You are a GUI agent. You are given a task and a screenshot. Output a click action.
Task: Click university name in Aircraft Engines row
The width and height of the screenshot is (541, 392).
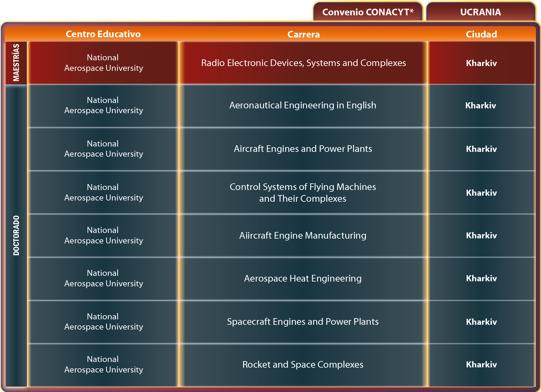tap(104, 149)
